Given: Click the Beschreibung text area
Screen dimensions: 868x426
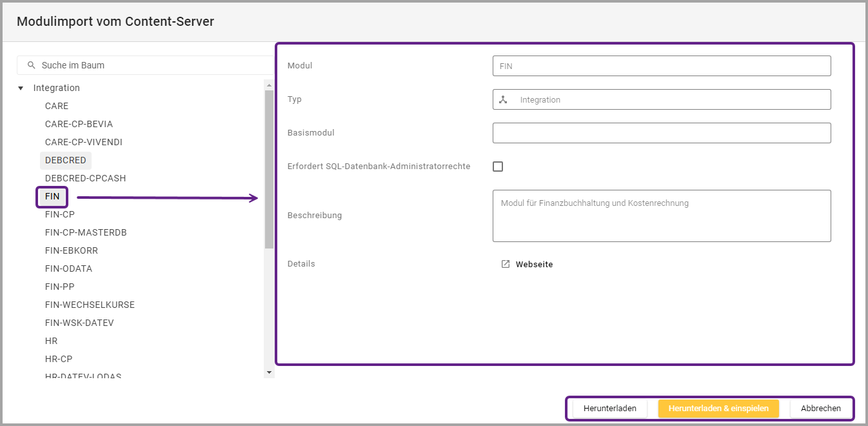Looking at the screenshot, I should coord(661,216).
